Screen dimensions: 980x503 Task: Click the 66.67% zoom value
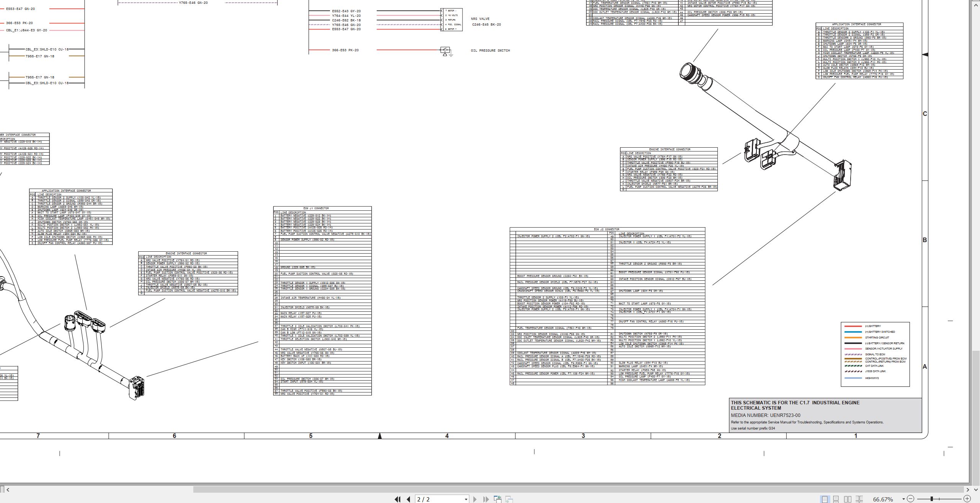tap(883, 499)
